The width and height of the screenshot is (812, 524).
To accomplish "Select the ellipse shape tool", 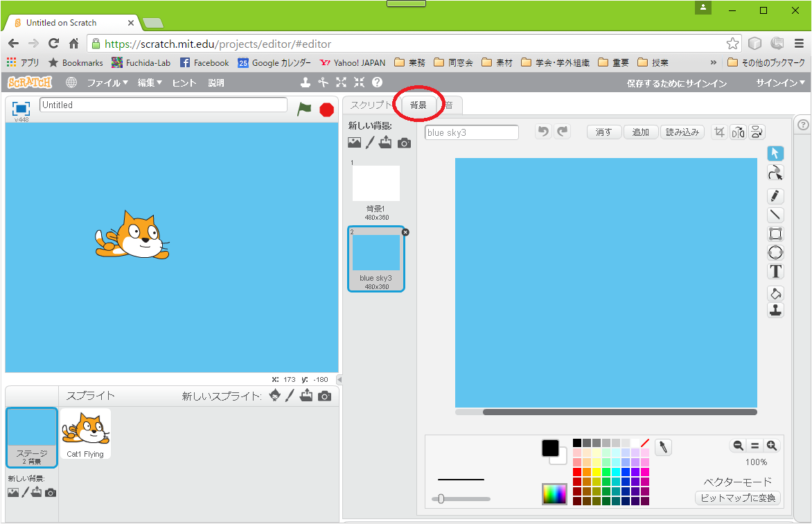I will [776, 252].
